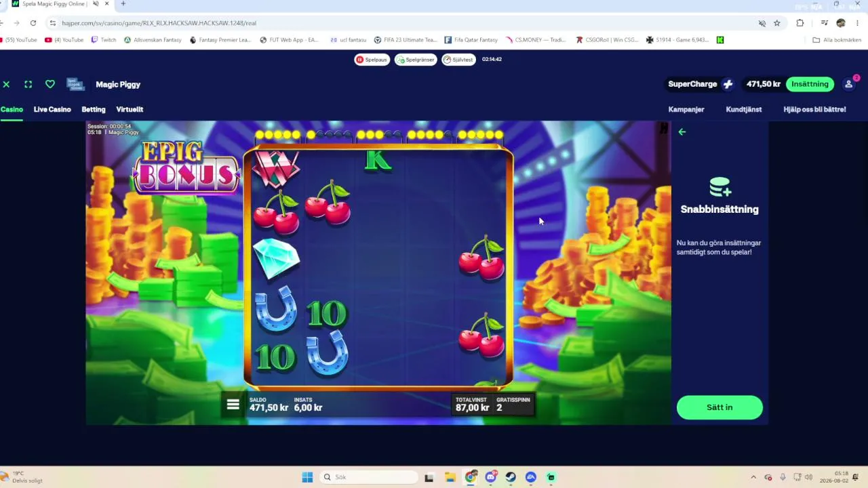Open the Allsvenskan Fantasy bookmark
The height and width of the screenshot is (488, 868).
click(153, 40)
